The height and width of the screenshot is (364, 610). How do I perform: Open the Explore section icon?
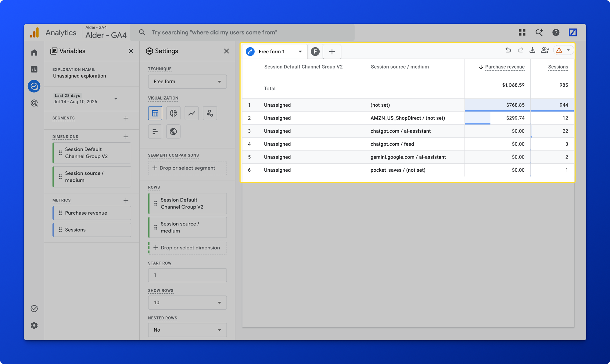(34, 86)
